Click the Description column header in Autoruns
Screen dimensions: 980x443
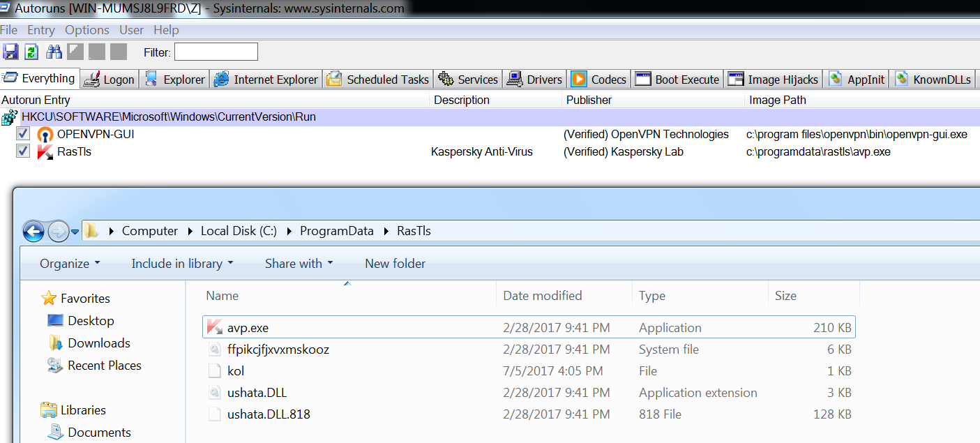coord(495,100)
